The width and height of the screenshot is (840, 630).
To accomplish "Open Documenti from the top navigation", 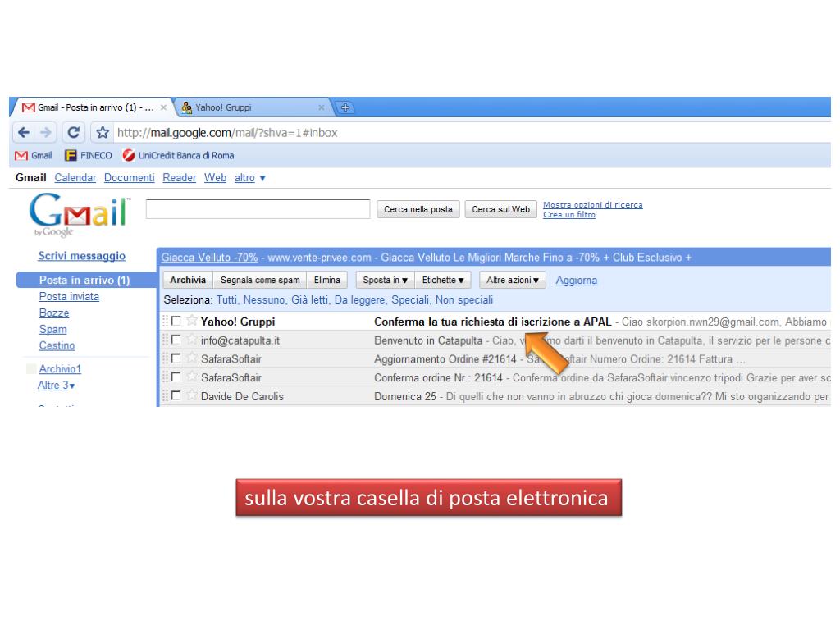I will tap(129, 178).
